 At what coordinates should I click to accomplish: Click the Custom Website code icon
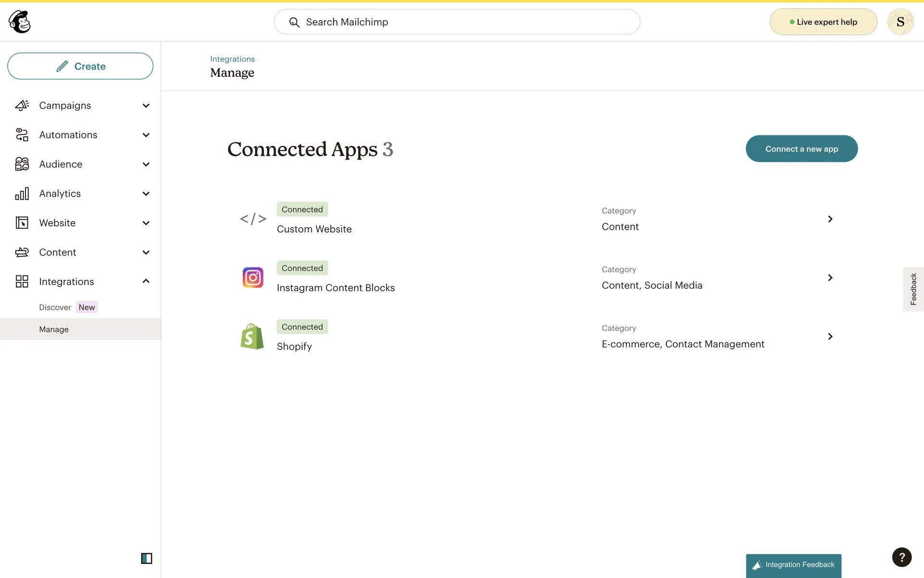tap(253, 219)
